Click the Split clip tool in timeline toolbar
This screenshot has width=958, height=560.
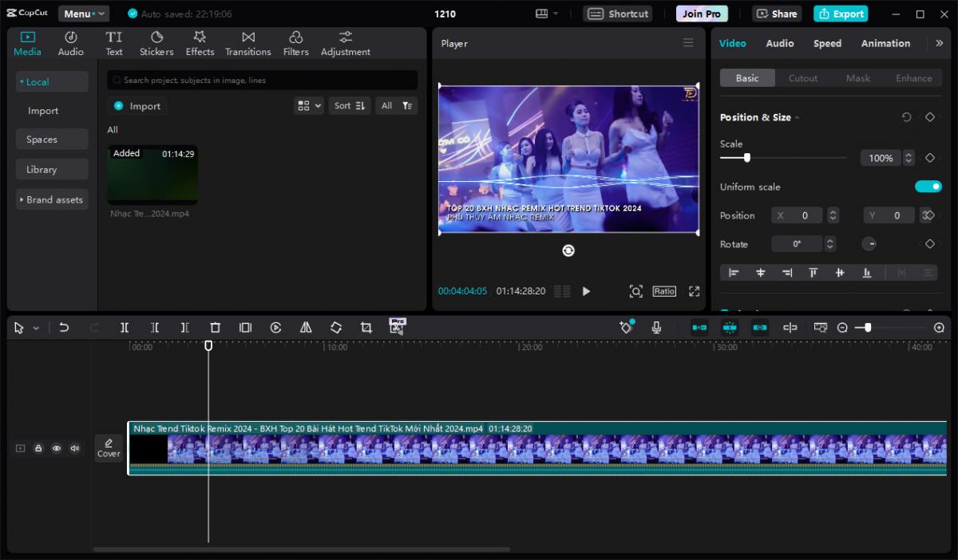pos(125,328)
